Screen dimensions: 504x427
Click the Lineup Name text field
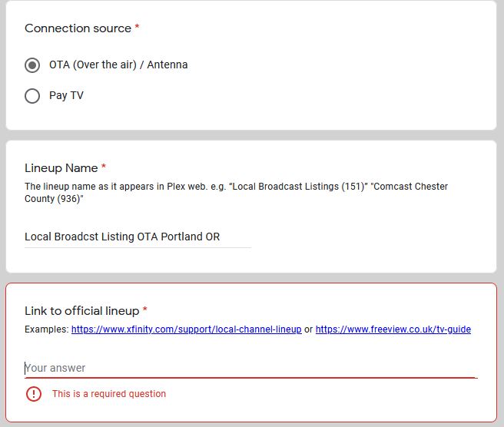[x=138, y=237]
